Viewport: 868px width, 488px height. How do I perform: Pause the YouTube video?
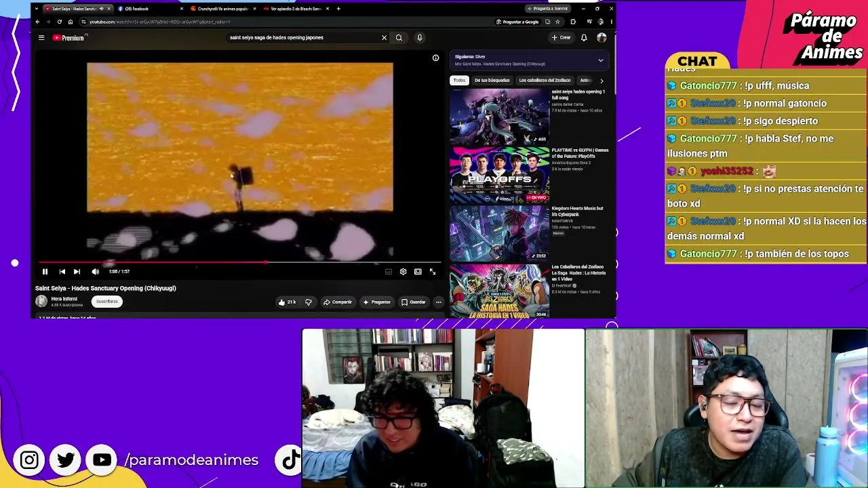pos(45,272)
